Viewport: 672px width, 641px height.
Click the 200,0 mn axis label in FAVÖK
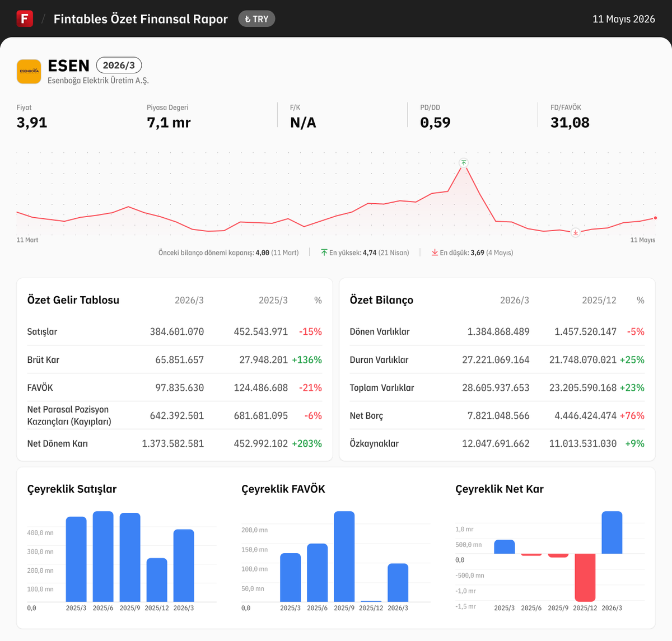[255, 530]
